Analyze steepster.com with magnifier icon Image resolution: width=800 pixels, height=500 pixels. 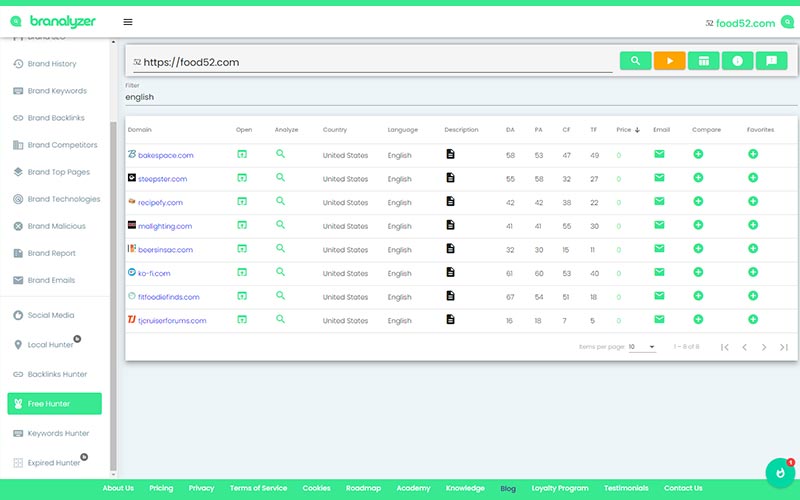click(x=280, y=178)
